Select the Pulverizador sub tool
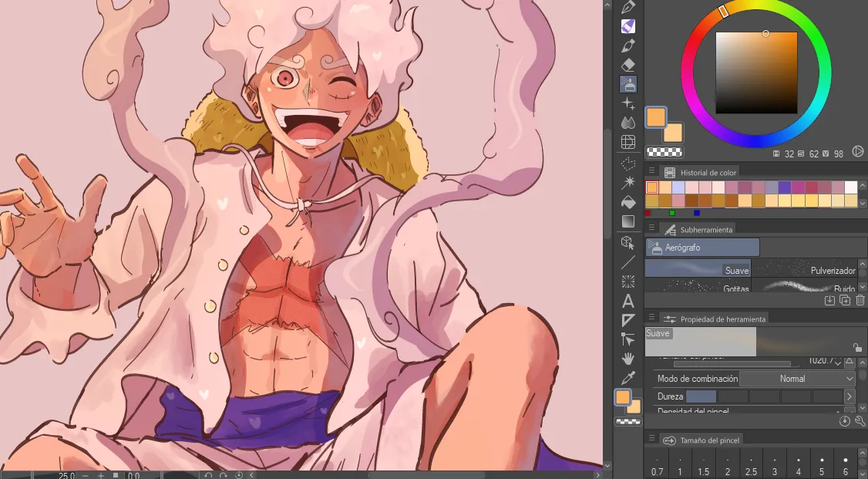The height and width of the screenshot is (479, 868). pyautogui.click(x=805, y=268)
